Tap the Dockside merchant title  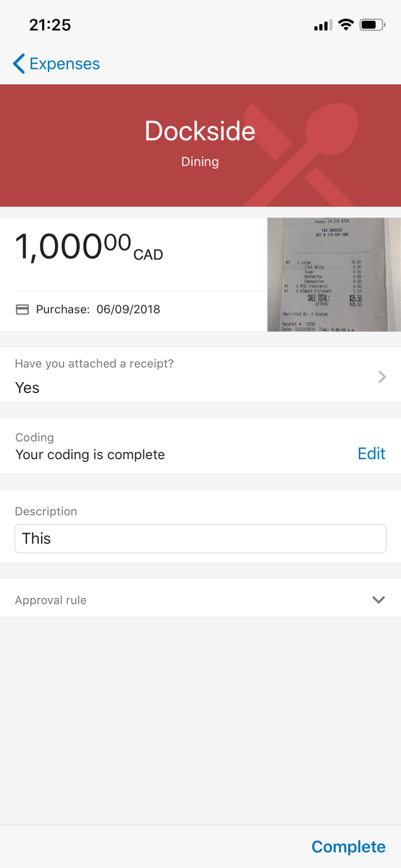pyautogui.click(x=200, y=131)
